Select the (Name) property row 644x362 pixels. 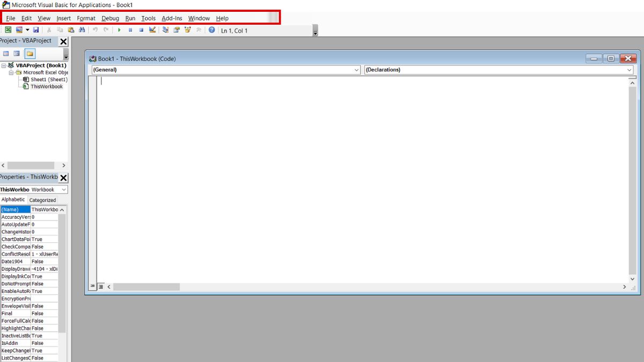(x=29, y=209)
